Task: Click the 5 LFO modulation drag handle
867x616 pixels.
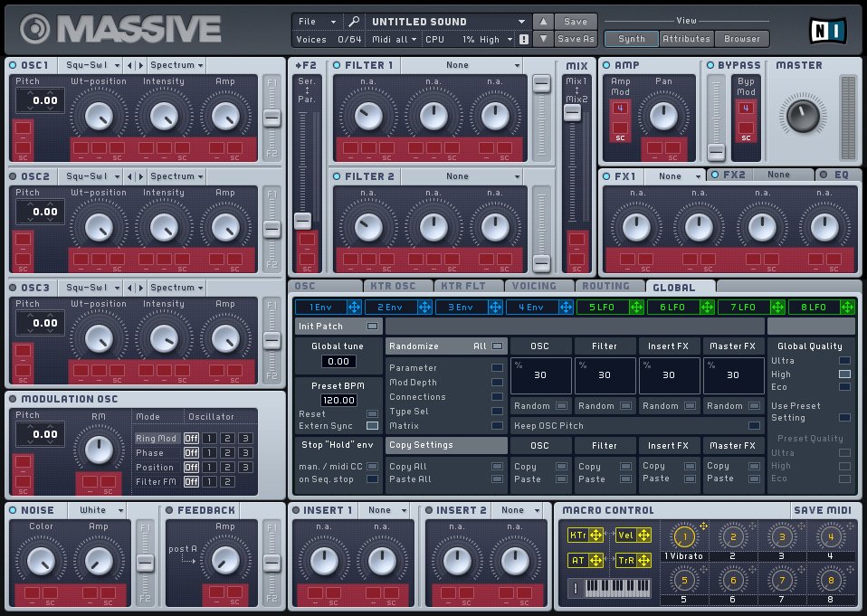Action: coord(636,308)
